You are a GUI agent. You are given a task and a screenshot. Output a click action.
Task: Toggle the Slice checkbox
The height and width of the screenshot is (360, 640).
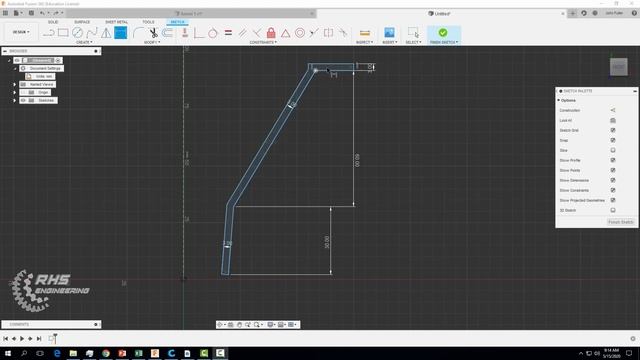pos(613,150)
